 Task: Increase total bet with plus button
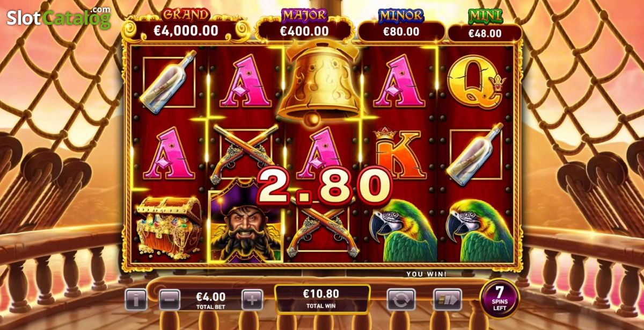pos(252,300)
